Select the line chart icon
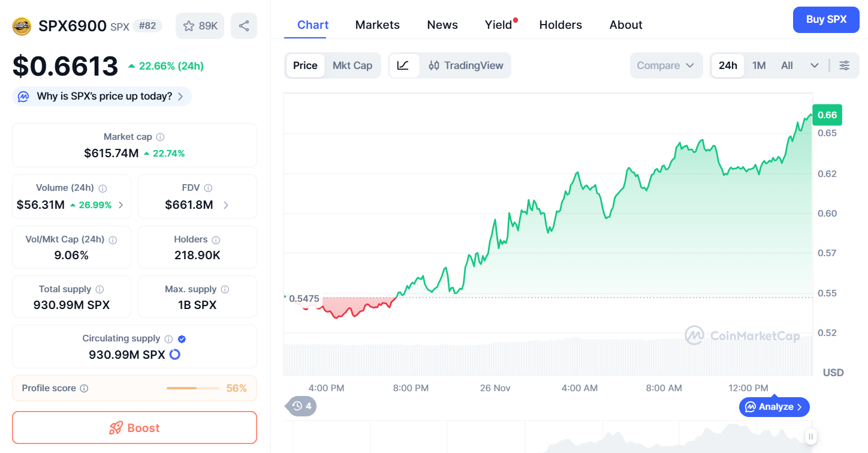The image size is (868, 453). click(403, 65)
